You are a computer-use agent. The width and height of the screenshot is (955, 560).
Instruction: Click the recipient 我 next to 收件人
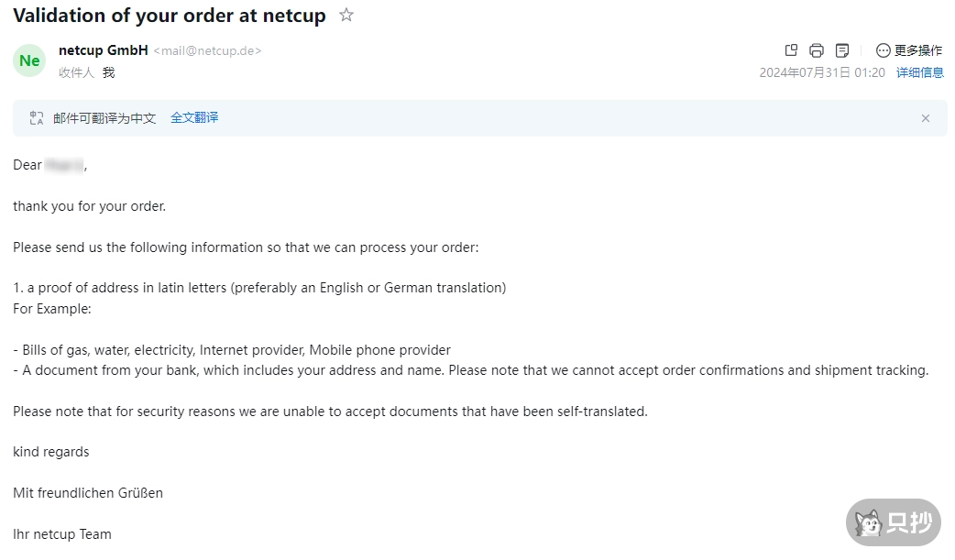coord(108,72)
